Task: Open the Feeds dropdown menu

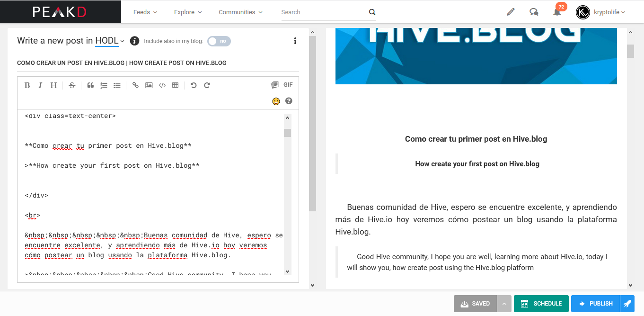Action: pos(145,12)
